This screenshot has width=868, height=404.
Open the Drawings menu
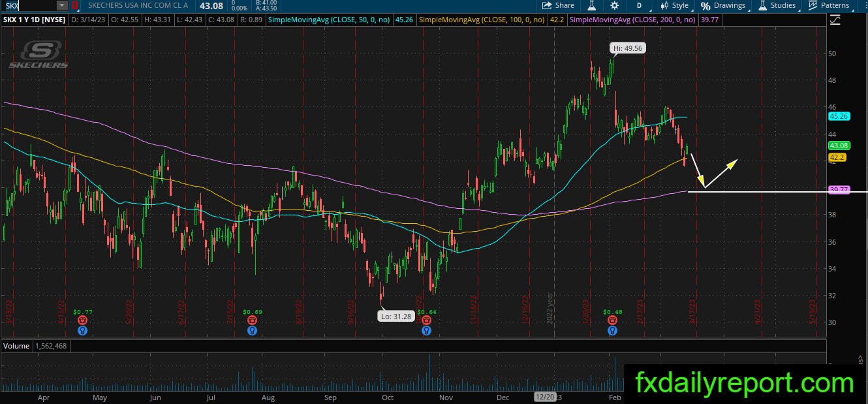click(723, 5)
